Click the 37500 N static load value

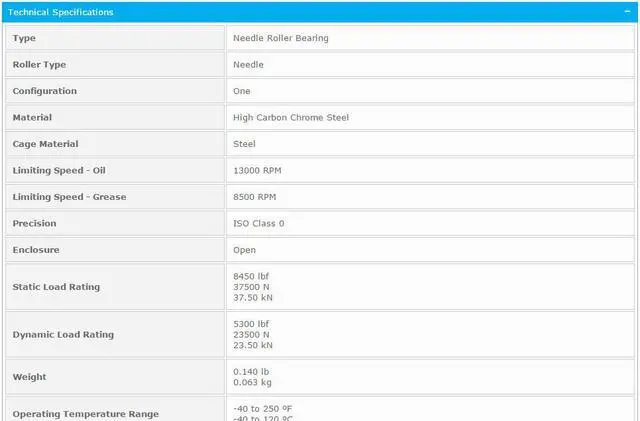click(x=250, y=287)
